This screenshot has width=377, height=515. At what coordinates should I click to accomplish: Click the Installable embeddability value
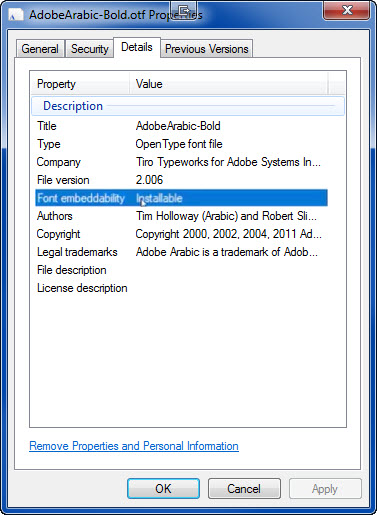159,198
